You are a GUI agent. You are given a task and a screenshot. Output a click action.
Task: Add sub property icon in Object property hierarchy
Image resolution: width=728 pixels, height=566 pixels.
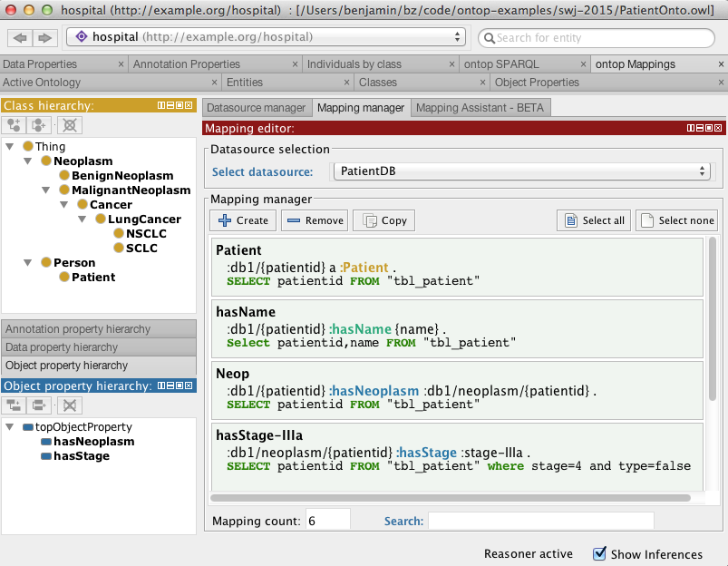[14, 405]
